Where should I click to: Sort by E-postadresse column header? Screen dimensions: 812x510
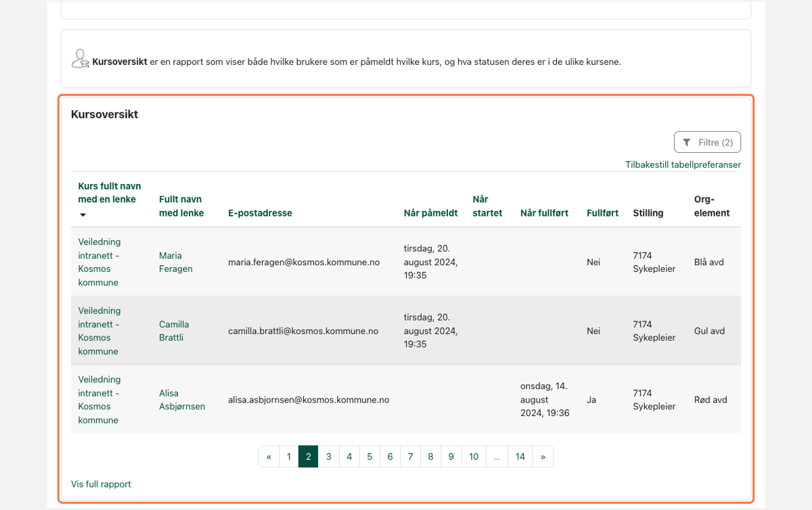pos(260,212)
